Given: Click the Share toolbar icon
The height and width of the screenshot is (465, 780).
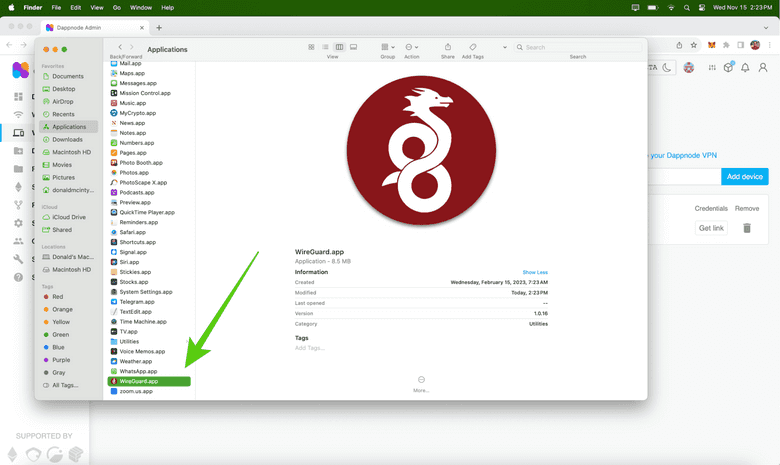Looking at the screenshot, I should pyautogui.click(x=447, y=47).
